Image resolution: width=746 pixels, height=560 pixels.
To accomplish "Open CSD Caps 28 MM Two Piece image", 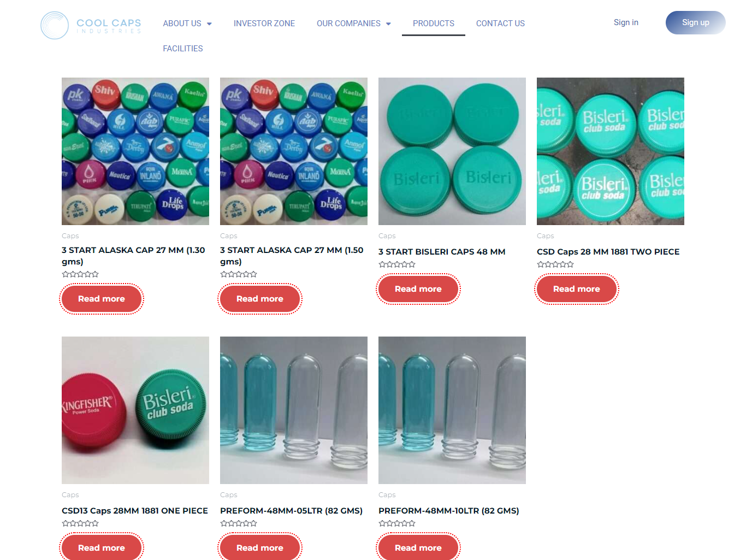I will point(611,151).
